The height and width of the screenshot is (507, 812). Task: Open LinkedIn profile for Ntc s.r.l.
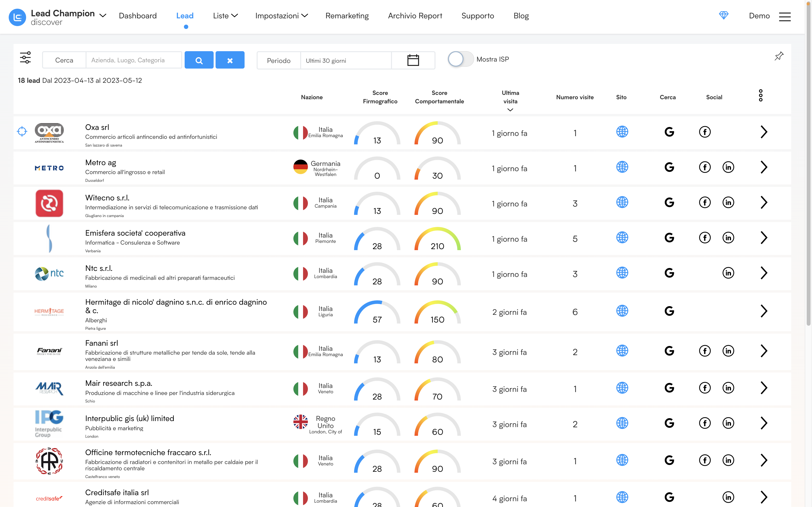click(728, 273)
